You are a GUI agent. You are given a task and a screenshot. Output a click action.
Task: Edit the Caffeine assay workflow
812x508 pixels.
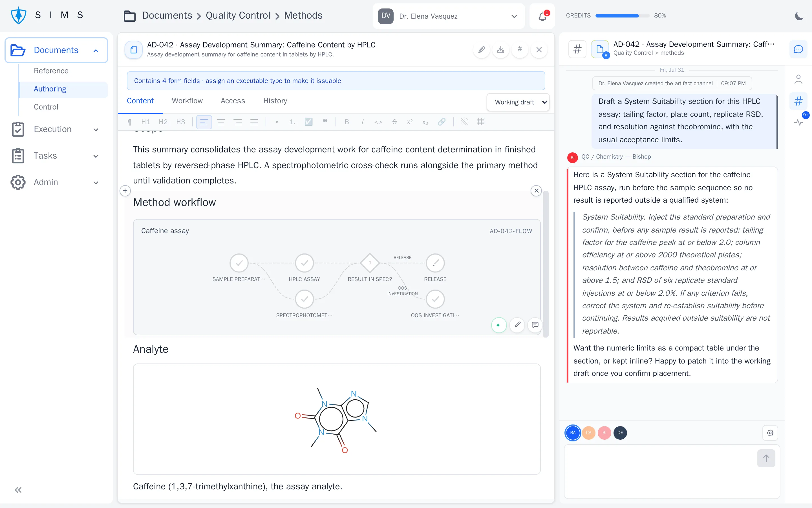pos(517,325)
